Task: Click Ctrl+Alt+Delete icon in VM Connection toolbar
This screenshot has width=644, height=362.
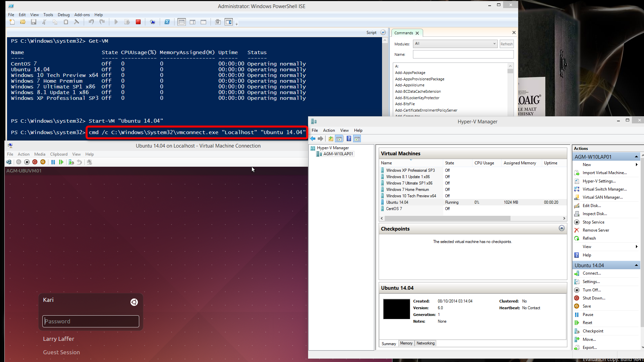Action: [9, 162]
